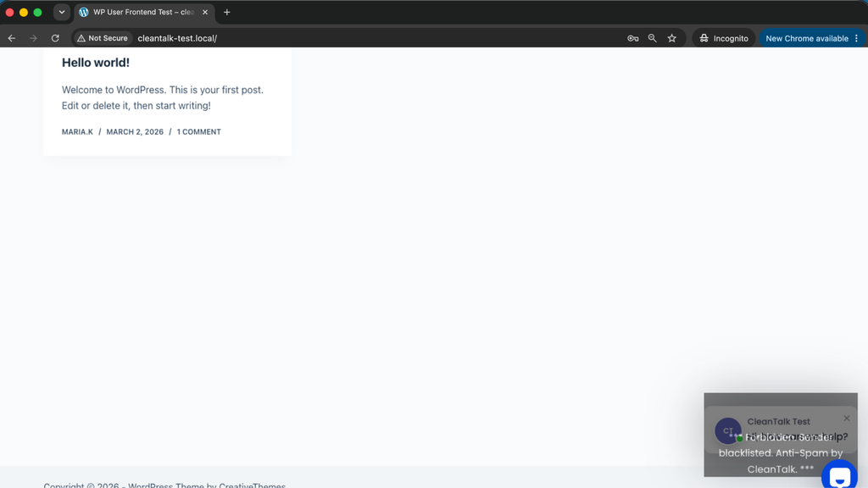The height and width of the screenshot is (488, 868).
Task: Open the Not Secure site info badge
Action: 103,38
